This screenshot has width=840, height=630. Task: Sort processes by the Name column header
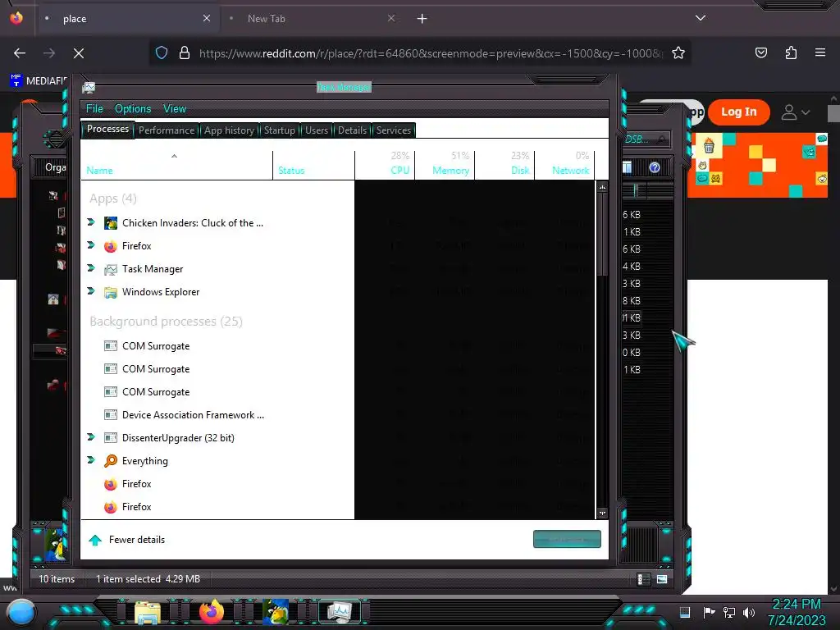point(177,165)
